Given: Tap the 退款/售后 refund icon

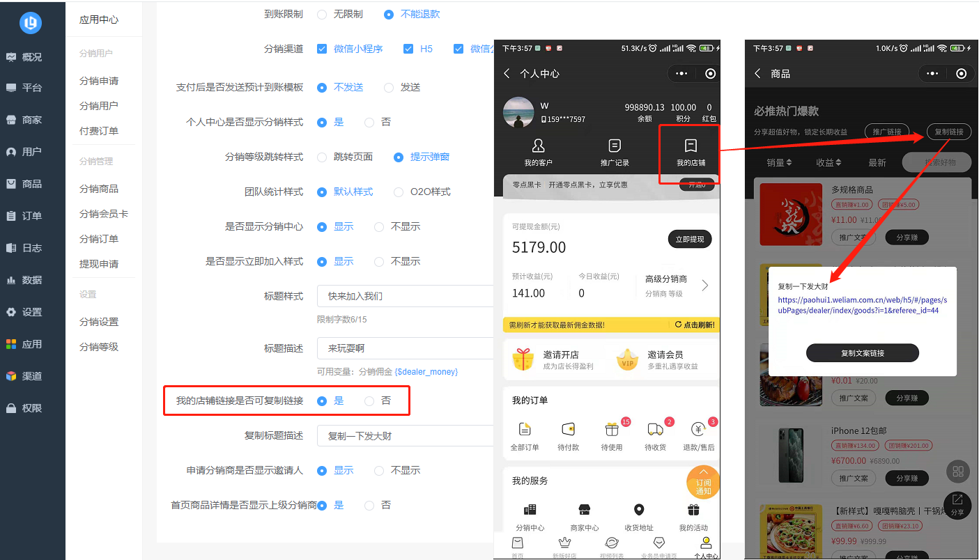Looking at the screenshot, I should (697, 429).
